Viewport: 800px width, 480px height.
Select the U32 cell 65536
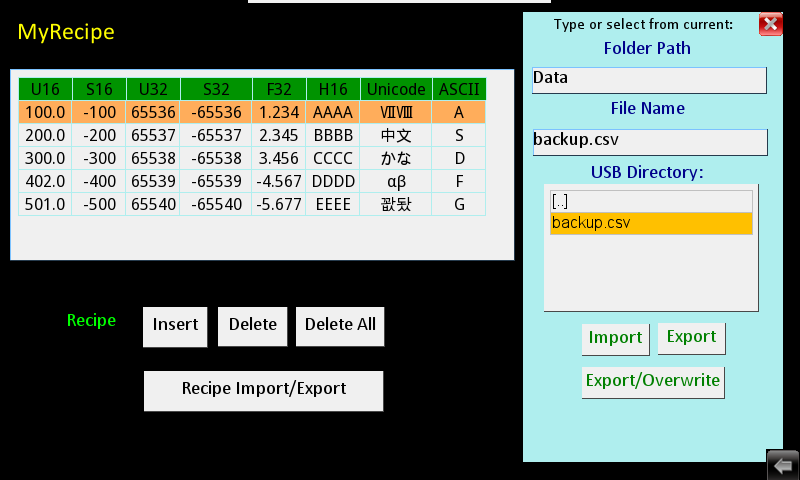point(153,112)
